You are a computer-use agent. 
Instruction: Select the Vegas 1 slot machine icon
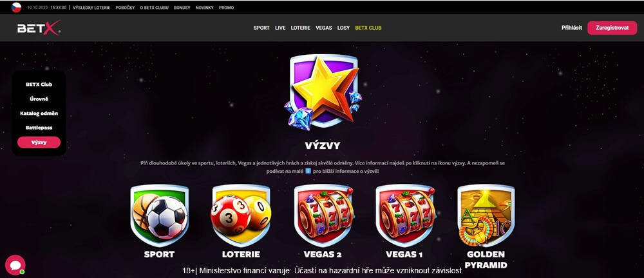click(x=405, y=215)
